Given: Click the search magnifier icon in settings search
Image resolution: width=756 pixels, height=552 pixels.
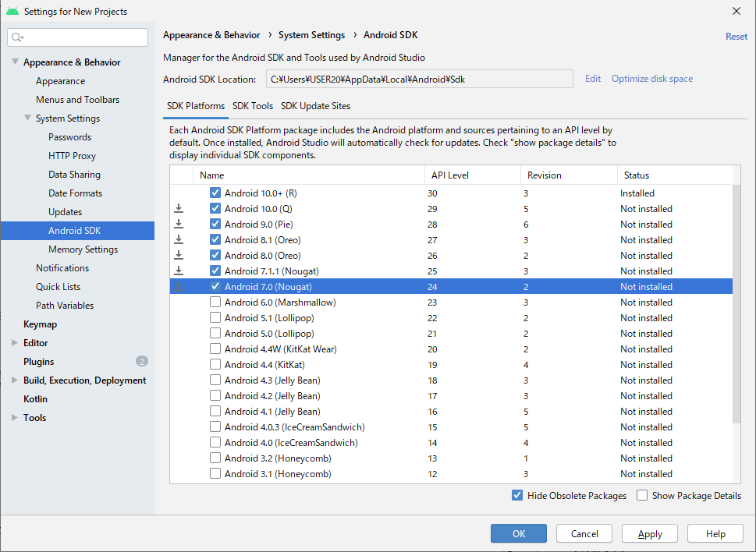Looking at the screenshot, I should coord(16,37).
